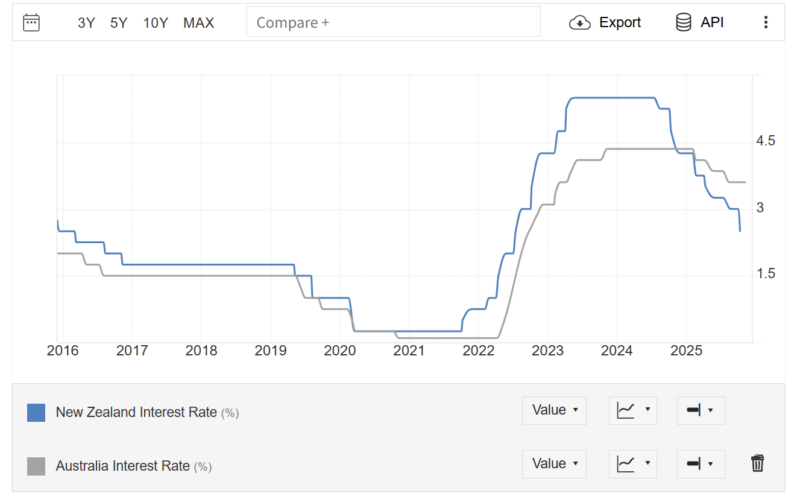Expand the Value dropdown for New Zealand
The image size is (800, 493).
(x=554, y=410)
